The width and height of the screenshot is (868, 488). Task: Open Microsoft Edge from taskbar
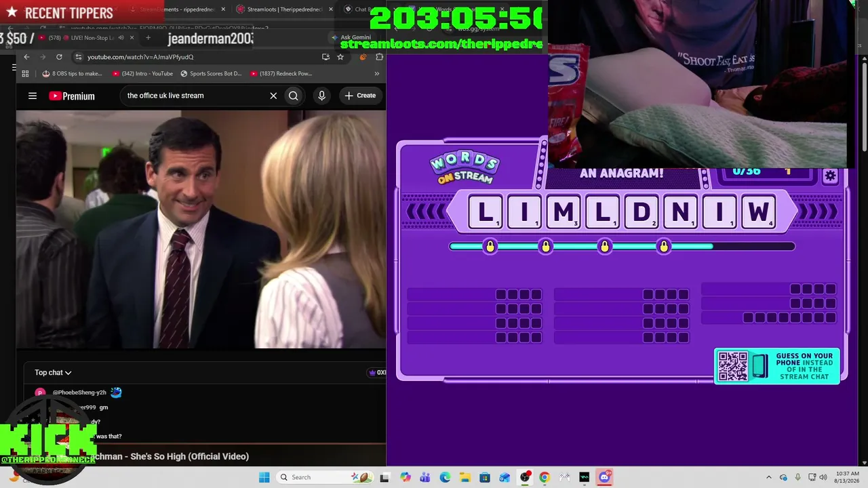(445, 477)
